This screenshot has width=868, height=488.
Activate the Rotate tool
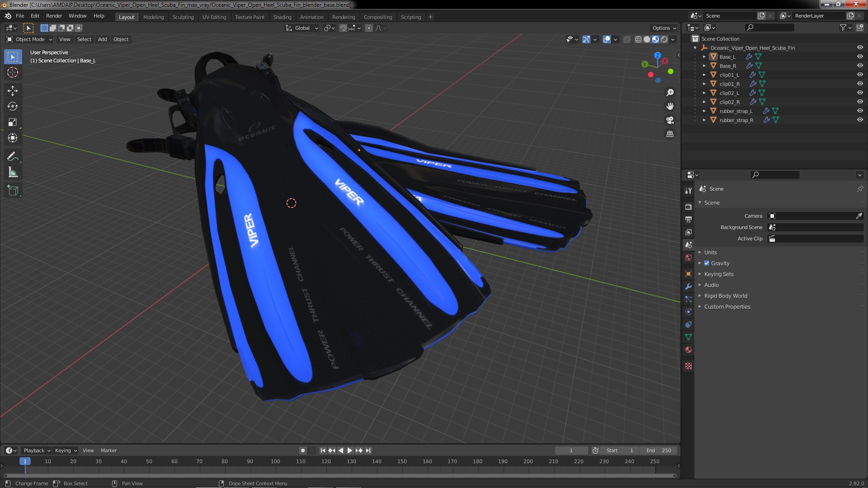(x=13, y=107)
